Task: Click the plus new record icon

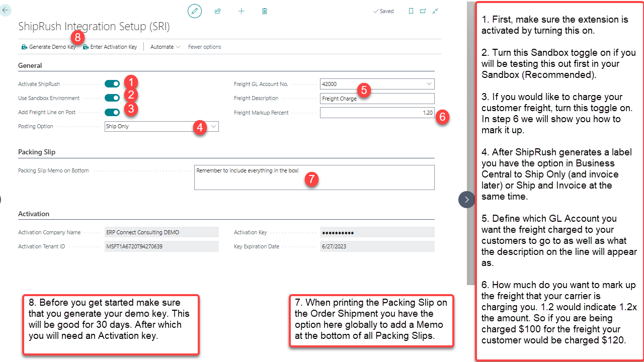Action: [x=242, y=11]
